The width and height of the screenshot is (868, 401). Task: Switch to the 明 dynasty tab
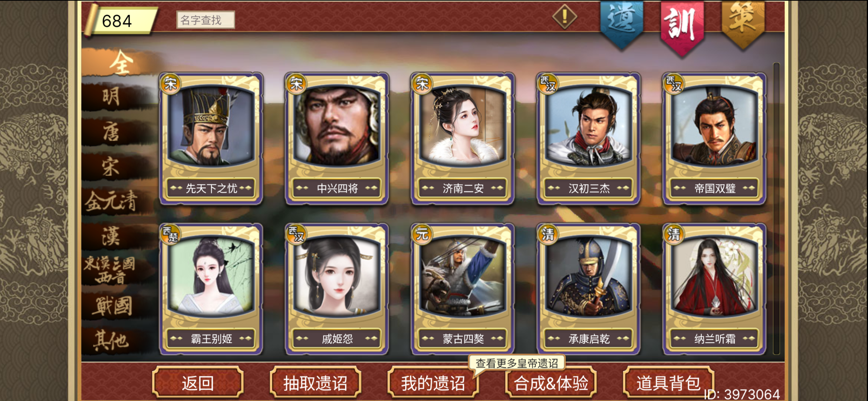111,97
